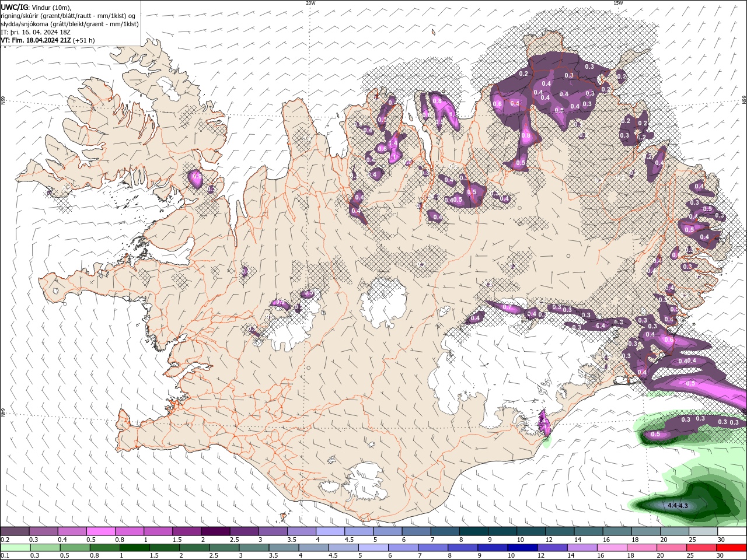This screenshot has height=560, width=747.
Task: Click the navy blue 10 rain legend swatch
Action: click(x=523, y=548)
